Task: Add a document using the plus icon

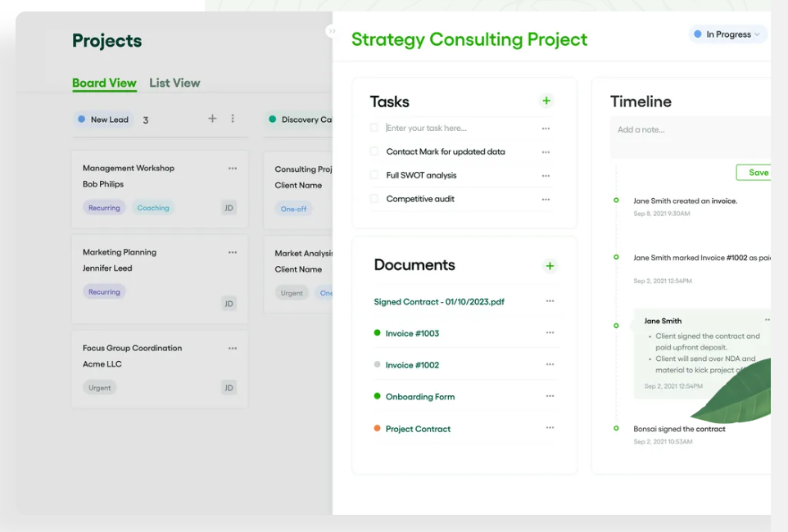Action: (x=550, y=266)
